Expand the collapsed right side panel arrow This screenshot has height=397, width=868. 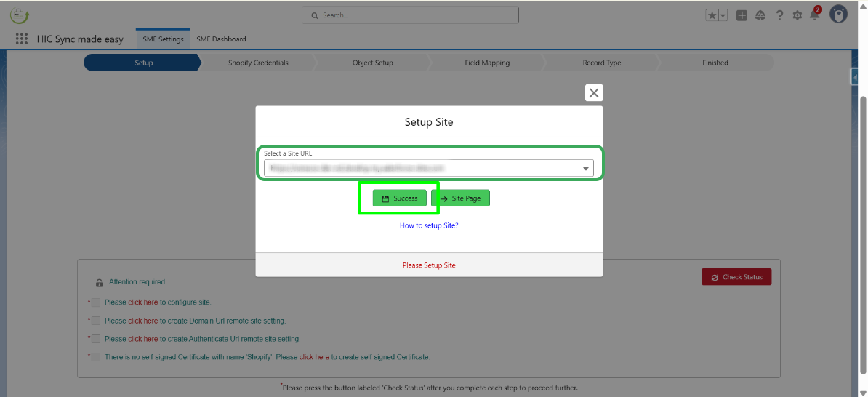[855, 77]
